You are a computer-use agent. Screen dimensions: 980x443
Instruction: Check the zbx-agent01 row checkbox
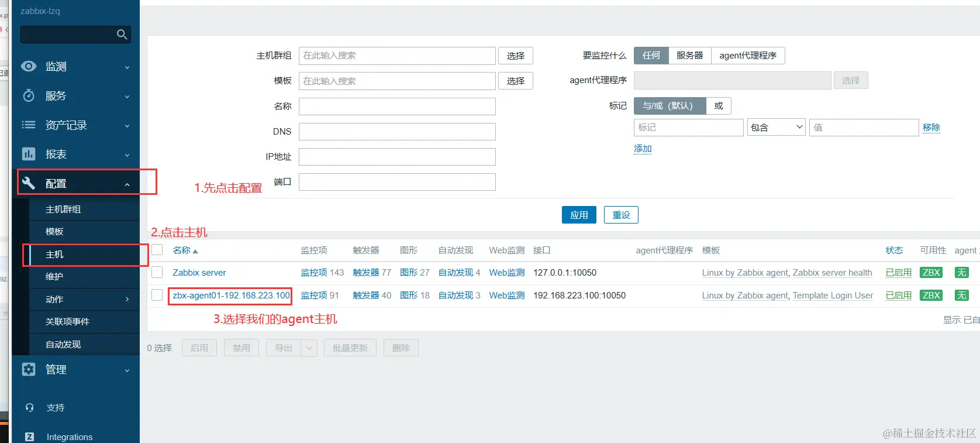tap(157, 295)
